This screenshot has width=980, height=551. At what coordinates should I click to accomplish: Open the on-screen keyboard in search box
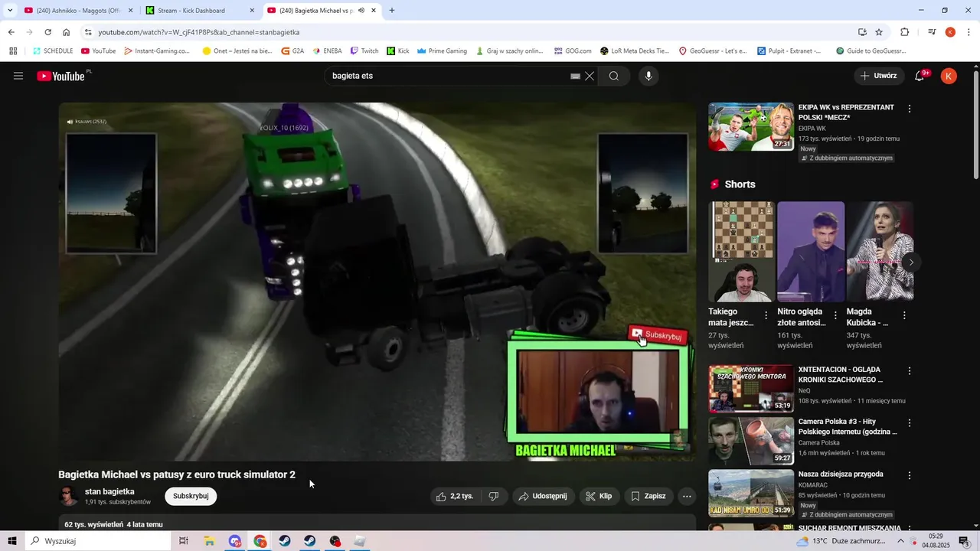[575, 76]
